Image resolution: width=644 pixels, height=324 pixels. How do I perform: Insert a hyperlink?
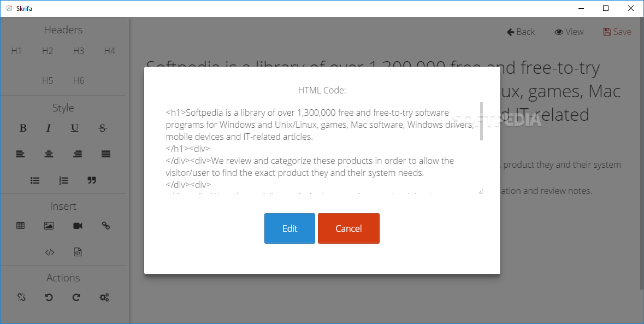tap(106, 226)
